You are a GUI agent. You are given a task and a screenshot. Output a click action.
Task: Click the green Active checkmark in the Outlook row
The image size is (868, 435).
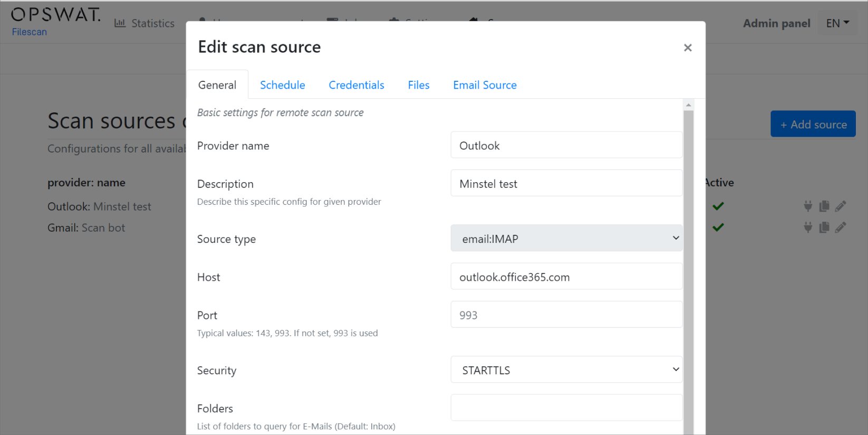coord(718,206)
